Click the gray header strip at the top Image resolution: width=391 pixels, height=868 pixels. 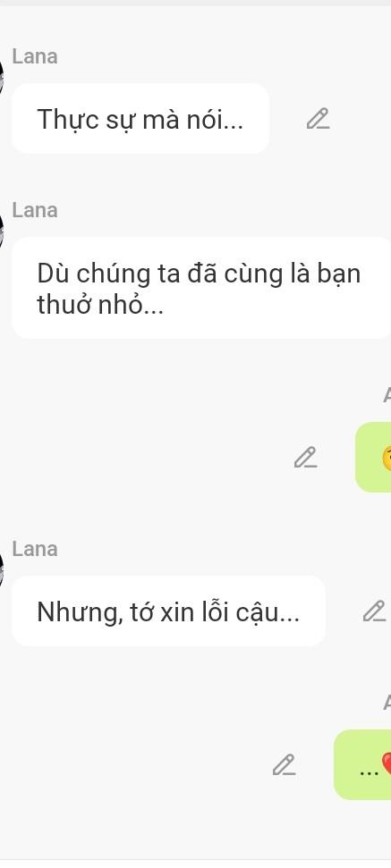195,3
